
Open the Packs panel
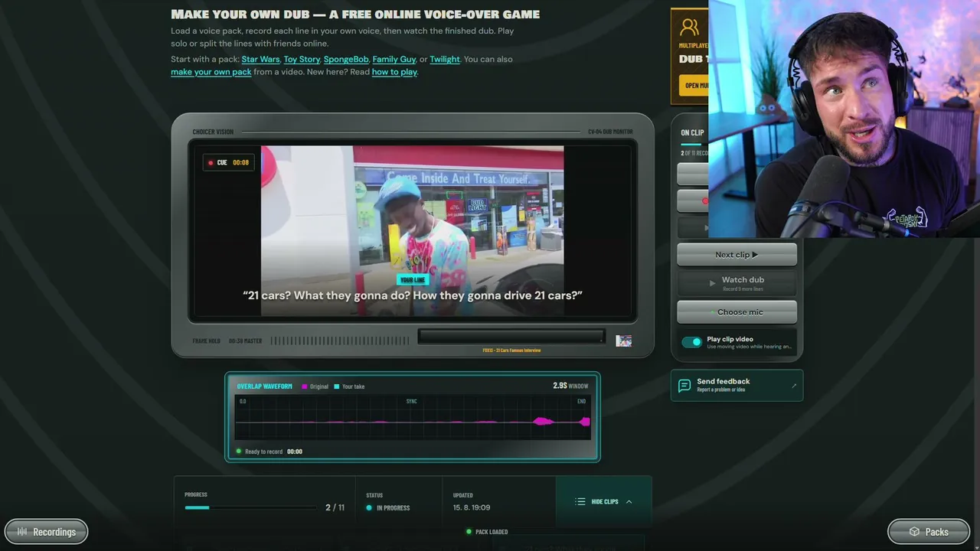point(929,532)
